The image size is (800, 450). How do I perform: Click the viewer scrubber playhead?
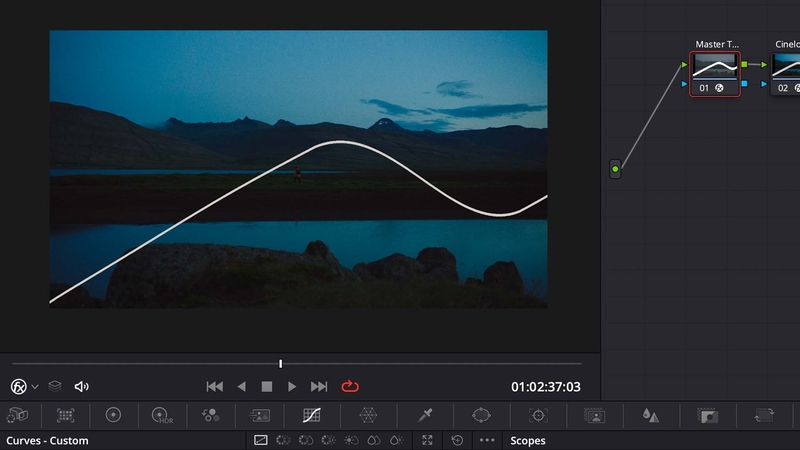[281, 363]
